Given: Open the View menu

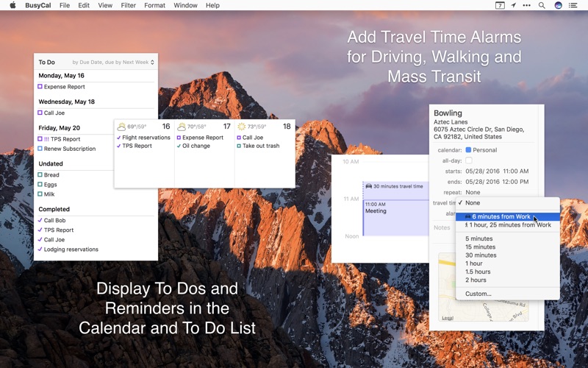Looking at the screenshot, I should [105, 5].
